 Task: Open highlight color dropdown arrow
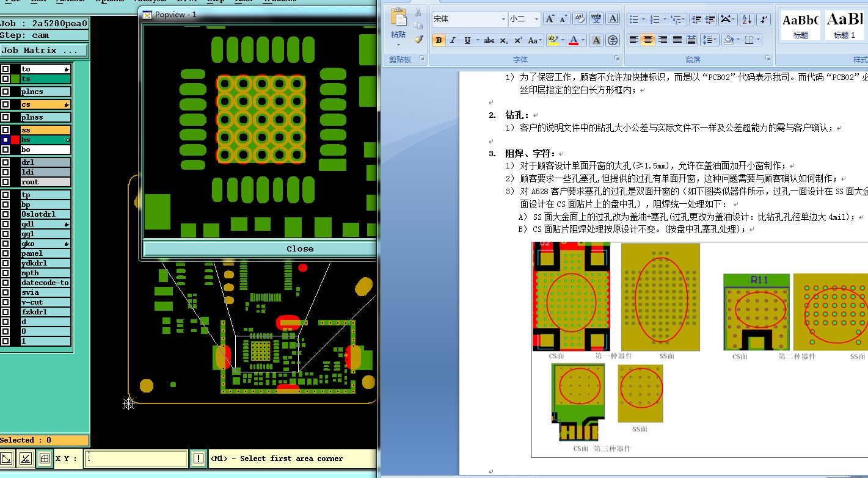coord(563,40)
